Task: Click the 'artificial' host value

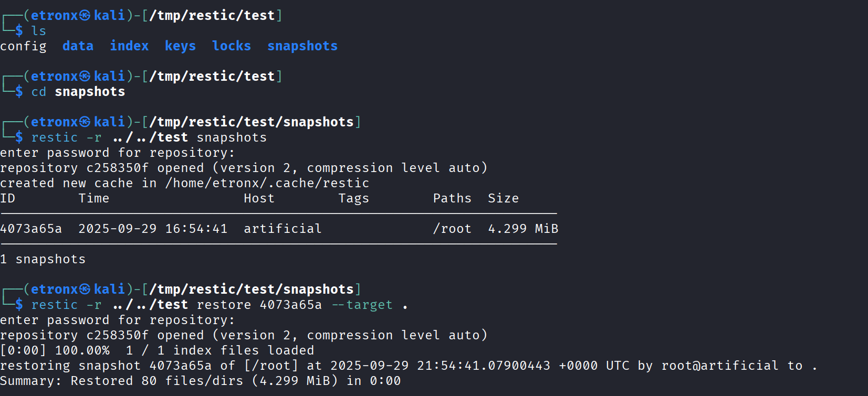Action: (283, 229)
